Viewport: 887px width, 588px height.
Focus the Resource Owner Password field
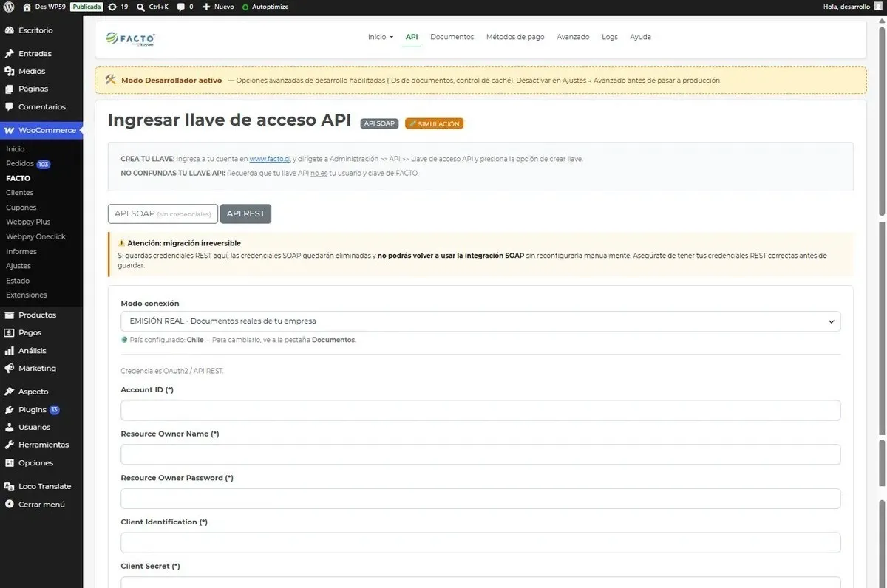(x=480, y=499)
